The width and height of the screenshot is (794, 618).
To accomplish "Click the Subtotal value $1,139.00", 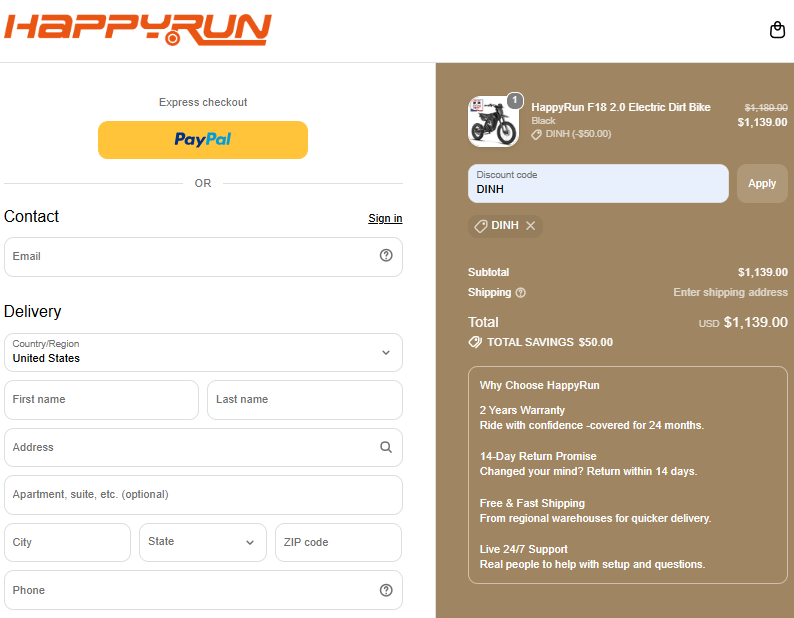I will coord(763,273).
